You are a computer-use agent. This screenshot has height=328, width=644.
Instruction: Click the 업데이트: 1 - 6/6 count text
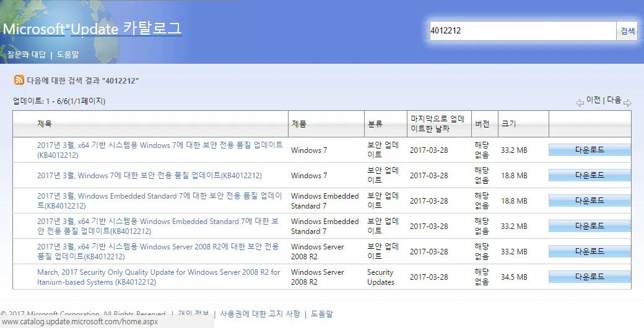coord(59,101)
